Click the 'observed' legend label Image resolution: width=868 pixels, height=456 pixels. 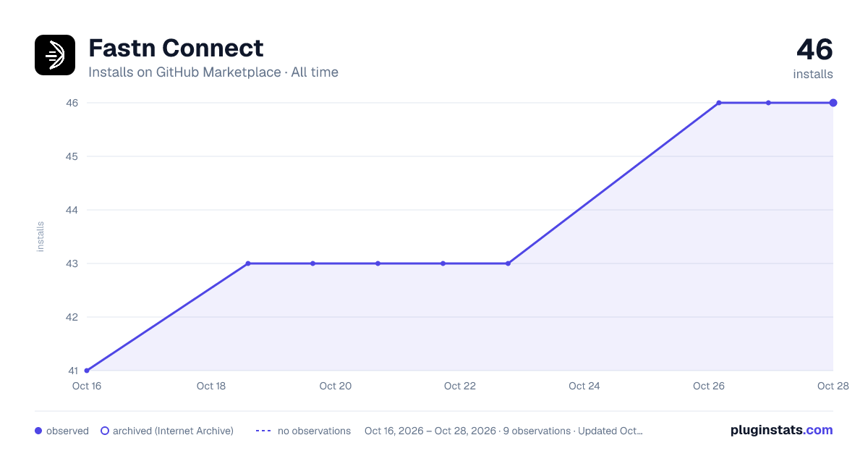(67, 431)
